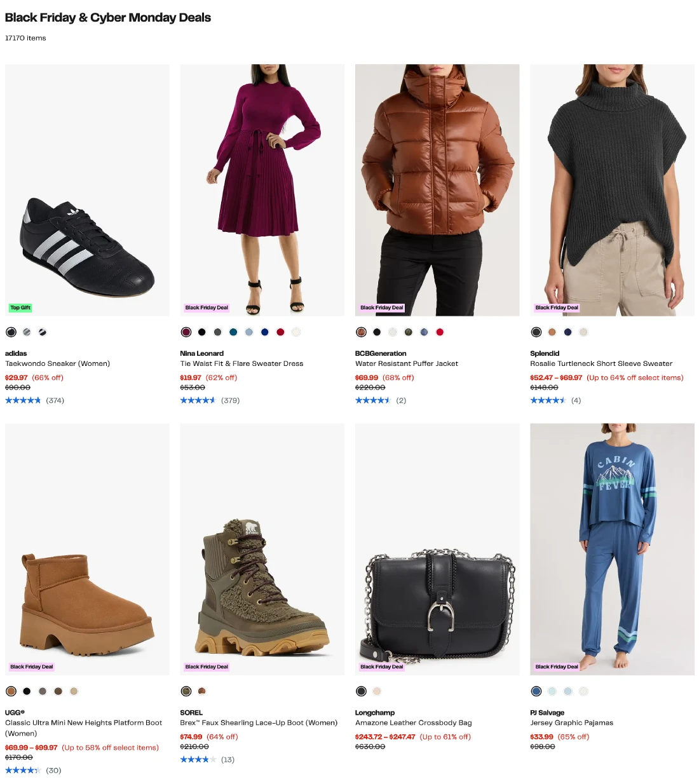This screenshot has width=699, height=784.
Task: Click Water Resistant Puffer Jacket title
Action: (407, 364)
